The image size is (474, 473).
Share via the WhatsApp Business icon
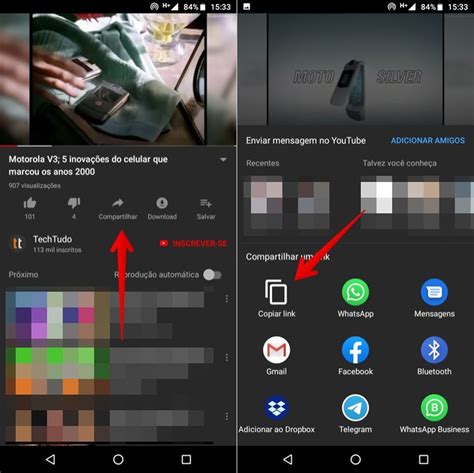click(x=434, y=408)
